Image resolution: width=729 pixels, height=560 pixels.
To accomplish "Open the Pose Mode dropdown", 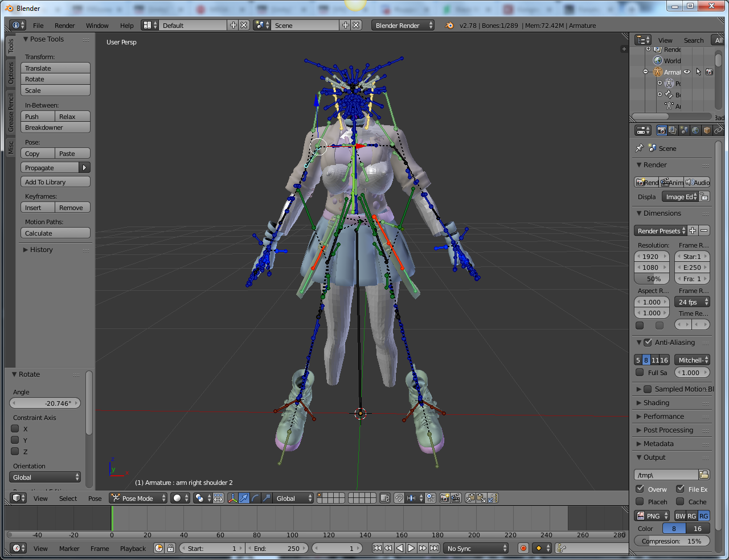I will [x=138, y=498].
